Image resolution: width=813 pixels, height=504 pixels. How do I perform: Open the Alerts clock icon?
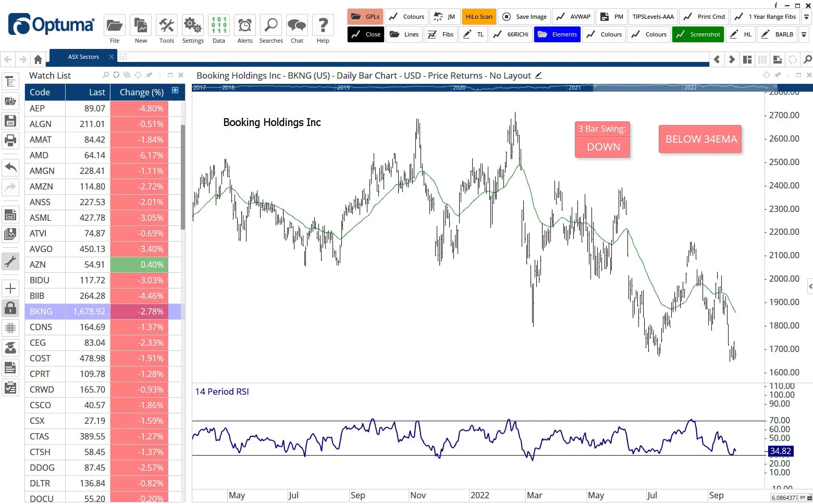[245, 25]
